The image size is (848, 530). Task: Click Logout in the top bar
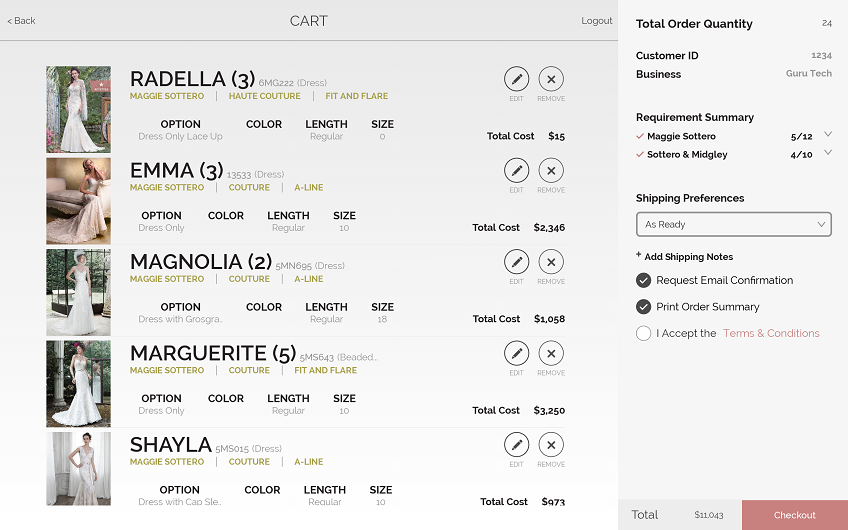coord(596,21)
